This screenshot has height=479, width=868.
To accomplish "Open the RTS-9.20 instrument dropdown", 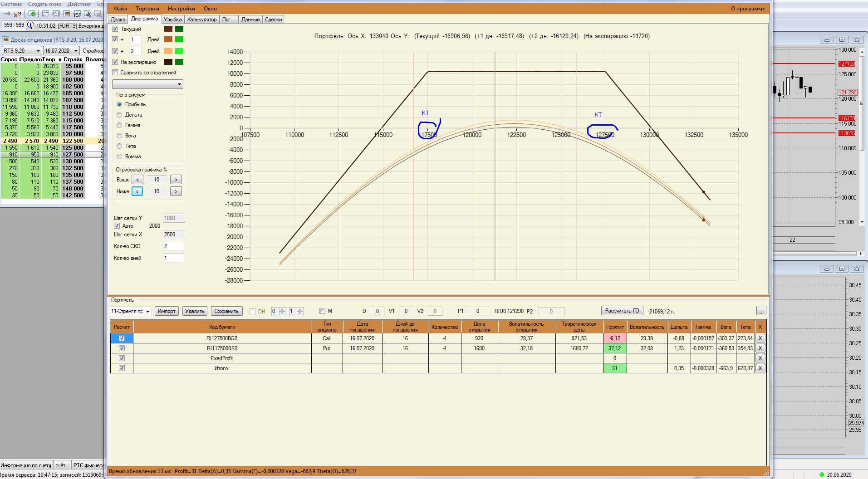I will pyautogui.click(x=22, y=51).
